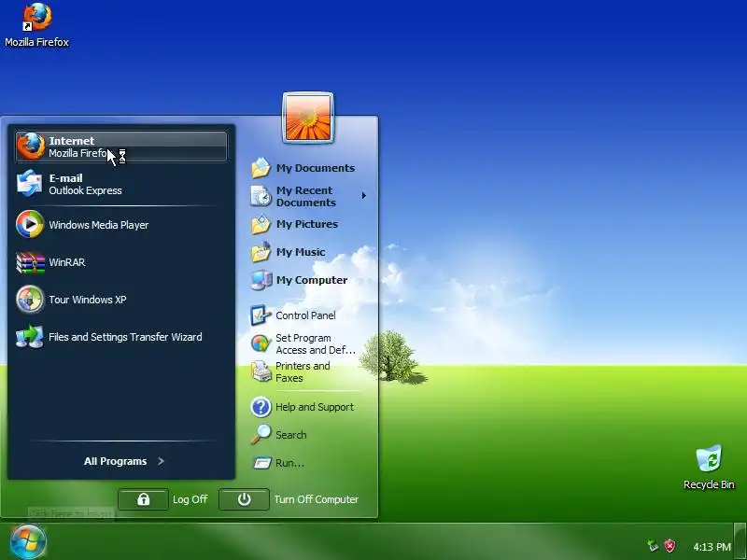
Task: Open Set Program Access and Defaults label
Action: click(x=316, y=343)
